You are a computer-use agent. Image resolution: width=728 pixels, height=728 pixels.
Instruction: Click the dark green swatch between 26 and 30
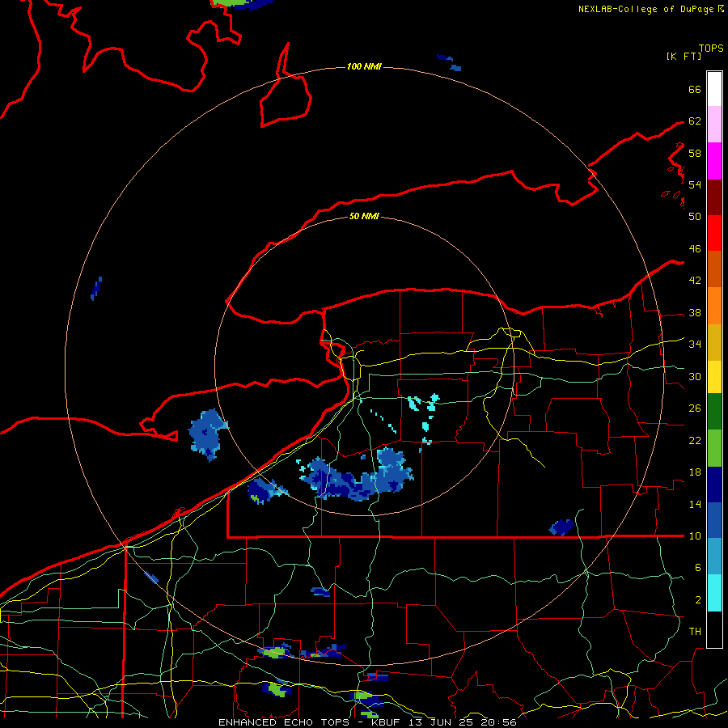pyautogui.click(x=714, y=412)
